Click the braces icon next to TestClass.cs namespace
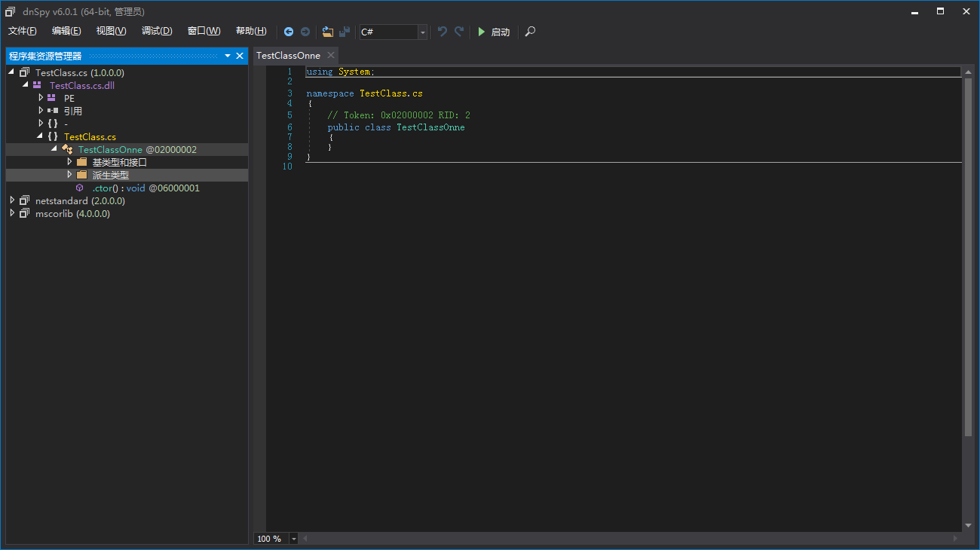This screenshot has width=980, height=550. click(x=52, y=137)
